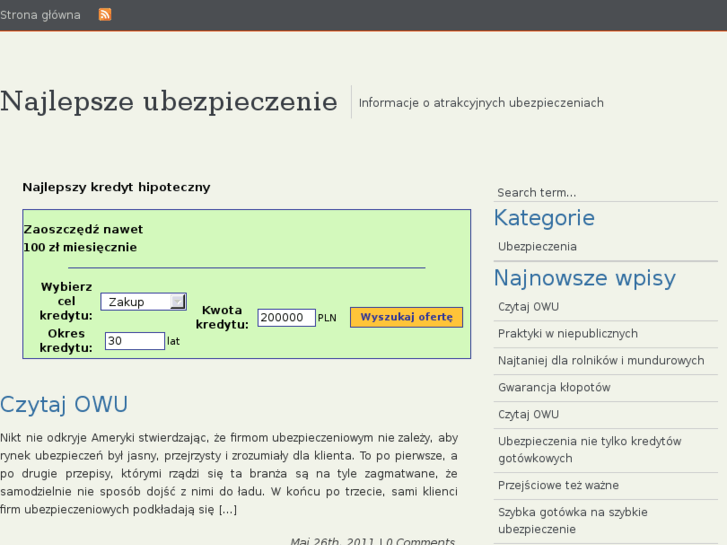This screenshot has width=727, height=545.
Task: Follow the [...] read-more link
Action: (x=228, y=510)
